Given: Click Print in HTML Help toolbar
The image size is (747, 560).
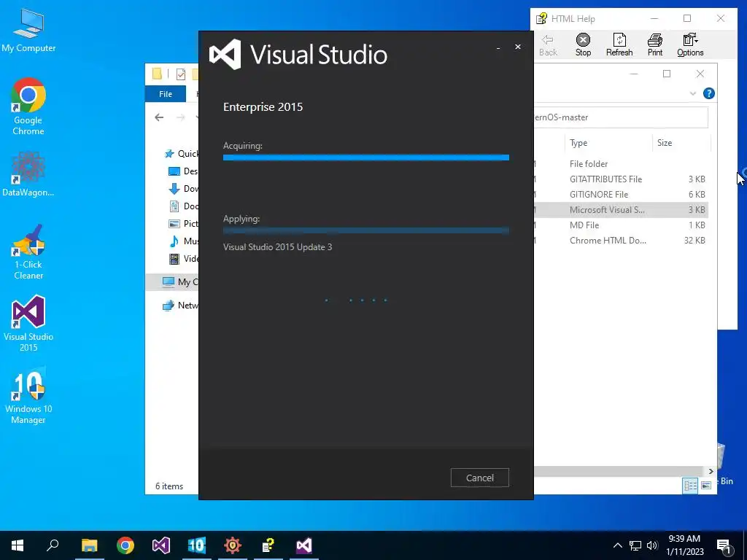Looking at the screenshot, I should point(655,44).
